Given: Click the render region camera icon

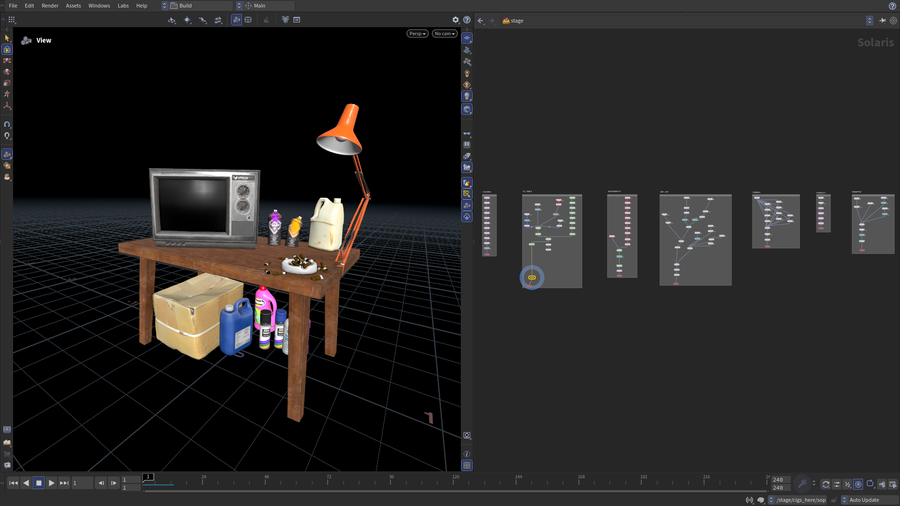Looking at the screenshot, I should pos(467,435).
